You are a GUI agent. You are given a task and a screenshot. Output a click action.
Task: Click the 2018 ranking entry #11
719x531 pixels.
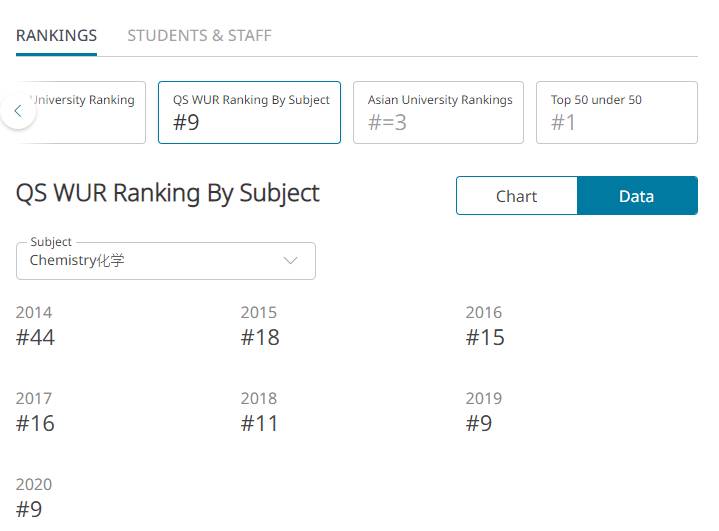click(260, 424)
